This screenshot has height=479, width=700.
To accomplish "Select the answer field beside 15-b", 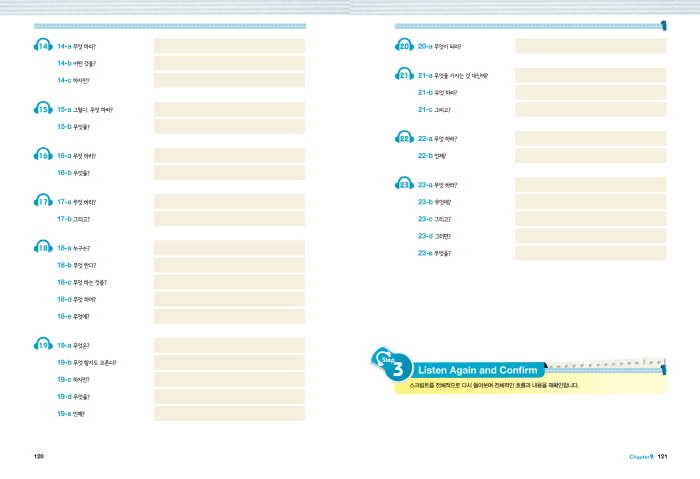I will (x=229, y=127).
